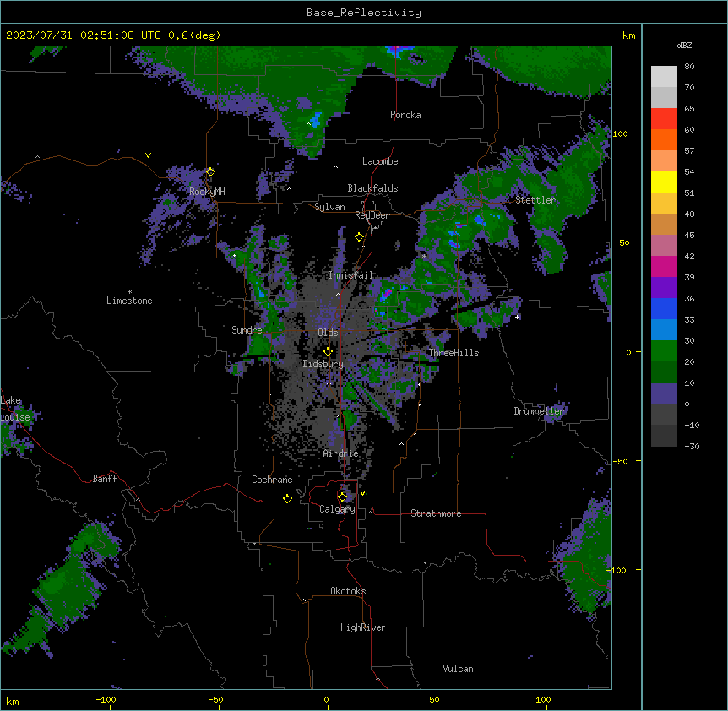Click the RedDeer label

(372, 215)
